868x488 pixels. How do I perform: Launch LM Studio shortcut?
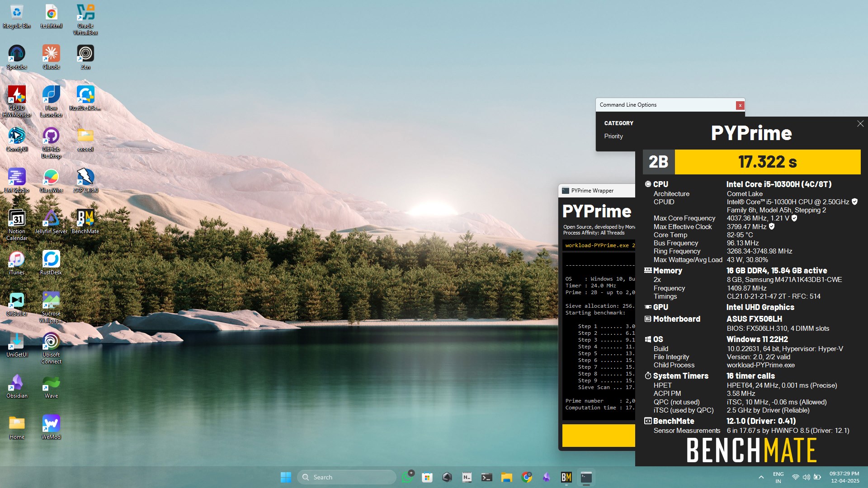[x=17, y=181]
